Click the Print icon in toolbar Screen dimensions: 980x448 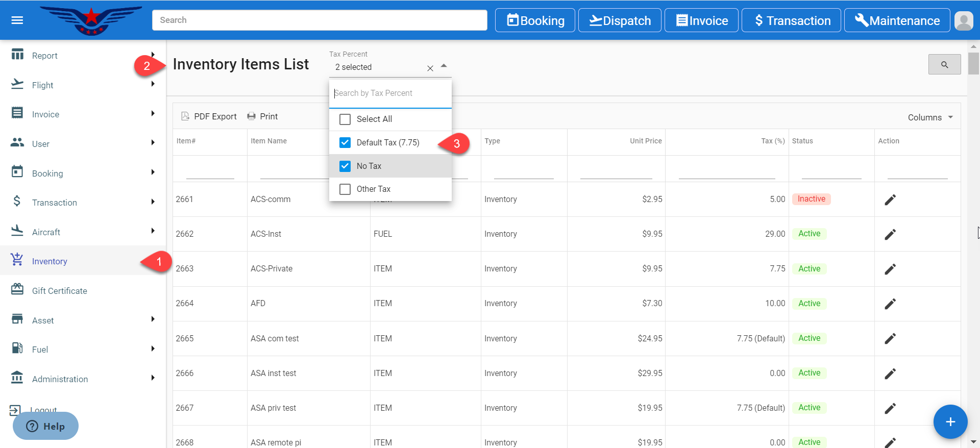(x=251, y=116)
